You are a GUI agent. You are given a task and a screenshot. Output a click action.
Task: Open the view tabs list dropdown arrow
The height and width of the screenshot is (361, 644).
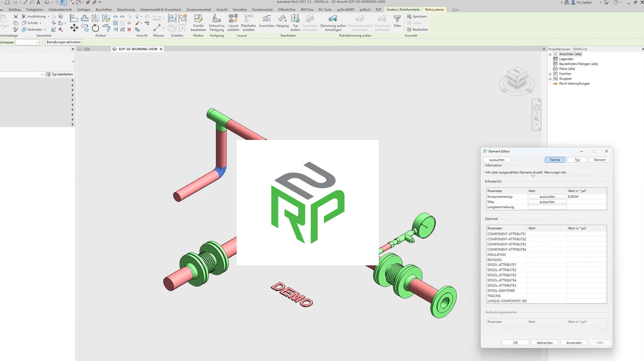544,49
